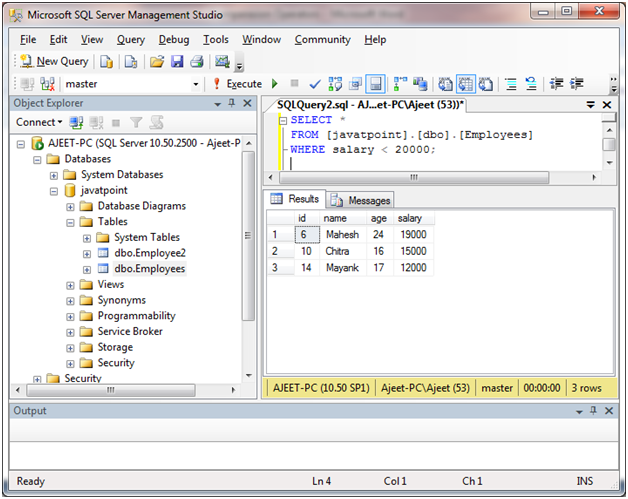Open Query Options toolbar icon
The height and width of the screenshot is (499, 628).
(355, 84)
